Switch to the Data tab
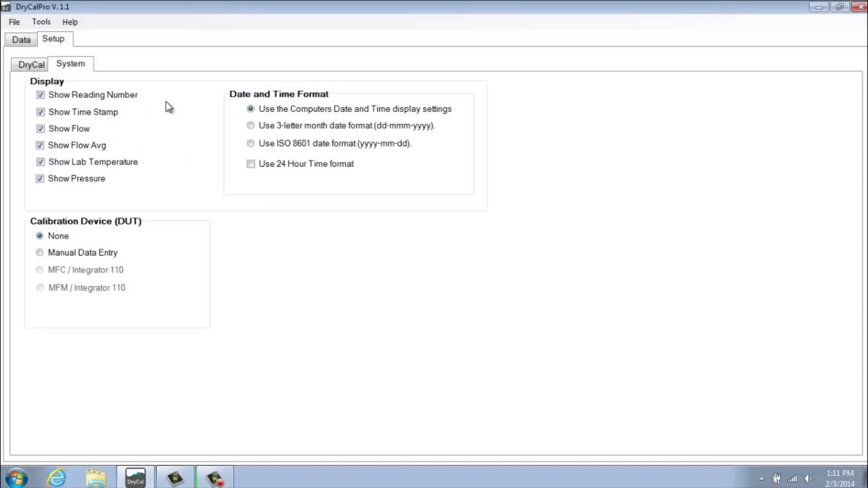Image resolution: width=868 pixels, height=488 pixels. [21, 39]
